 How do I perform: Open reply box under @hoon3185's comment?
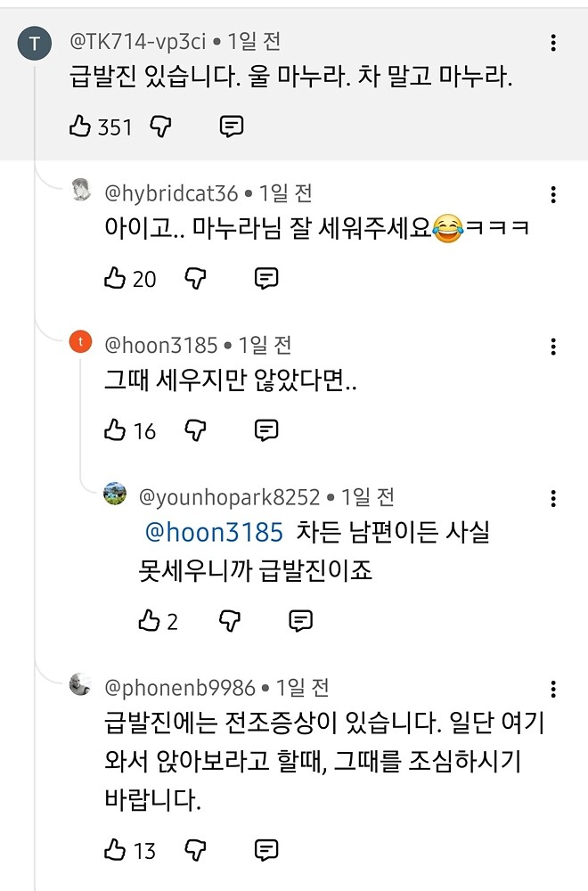pyautogui.click(x=265, y=431)
